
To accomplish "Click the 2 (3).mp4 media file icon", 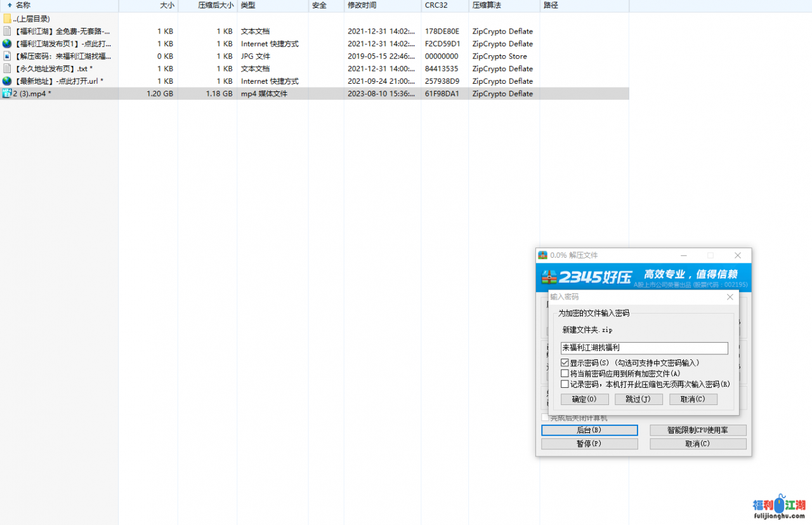I will (x=7, y=93).
